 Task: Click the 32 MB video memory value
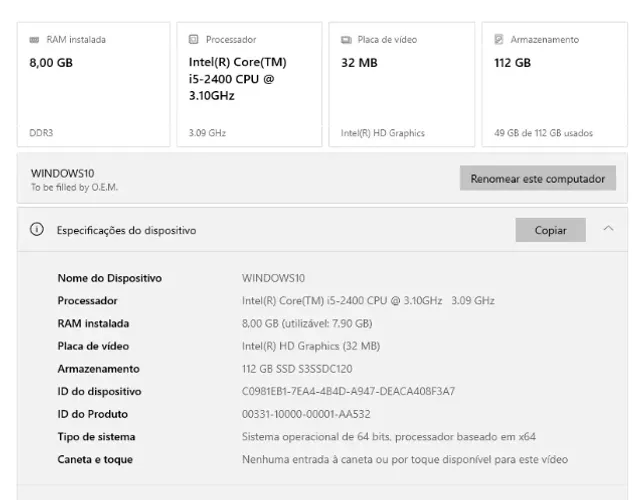(359, 63)
